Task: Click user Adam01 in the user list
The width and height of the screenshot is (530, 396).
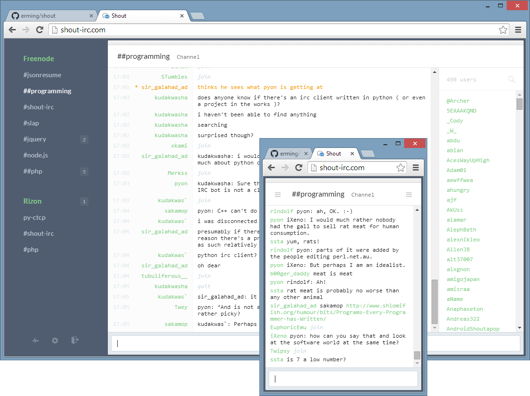Action: pos(456,170)
